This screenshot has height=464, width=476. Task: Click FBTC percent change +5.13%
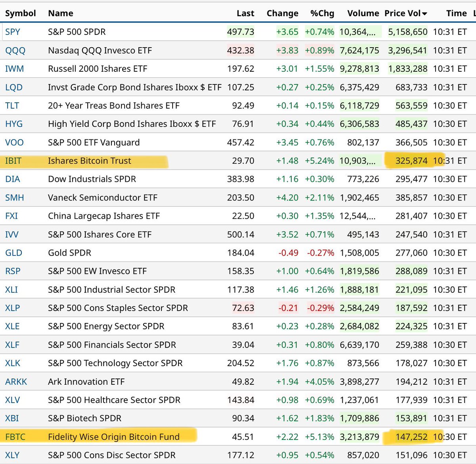(320, 437)
